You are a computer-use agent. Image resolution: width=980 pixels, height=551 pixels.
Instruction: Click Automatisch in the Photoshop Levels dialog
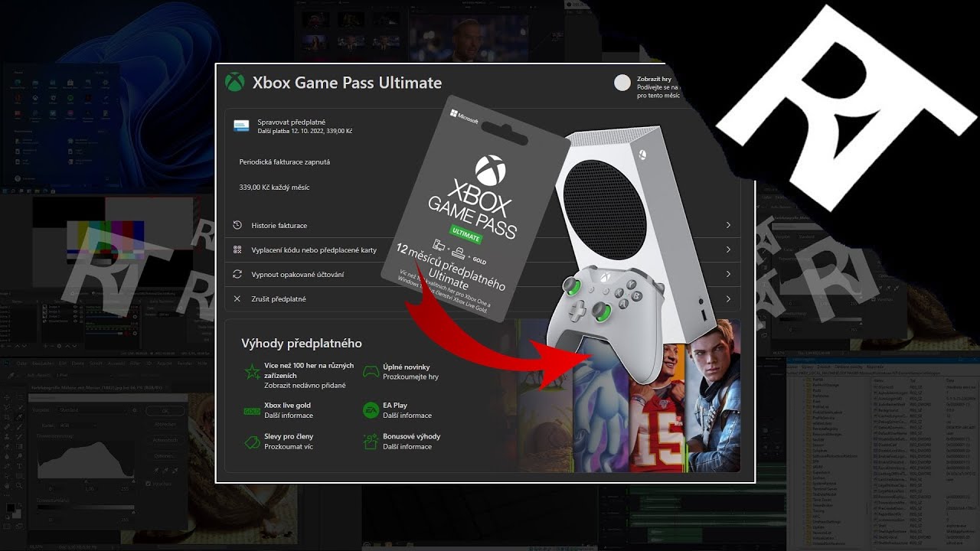165,440
